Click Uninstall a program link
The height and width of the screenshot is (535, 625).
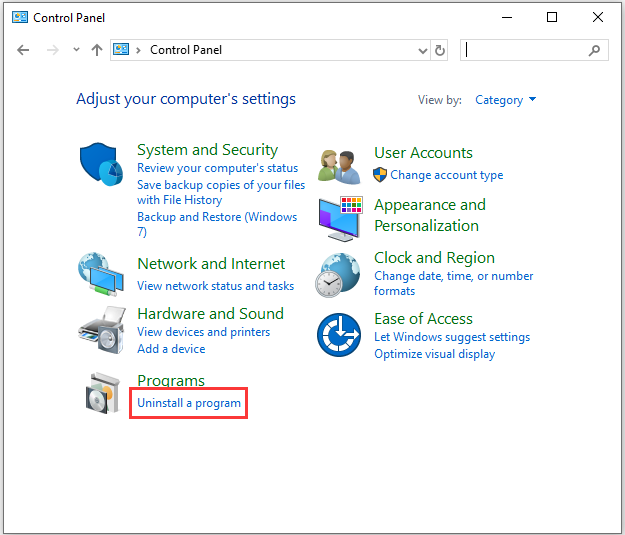(189, 403)
